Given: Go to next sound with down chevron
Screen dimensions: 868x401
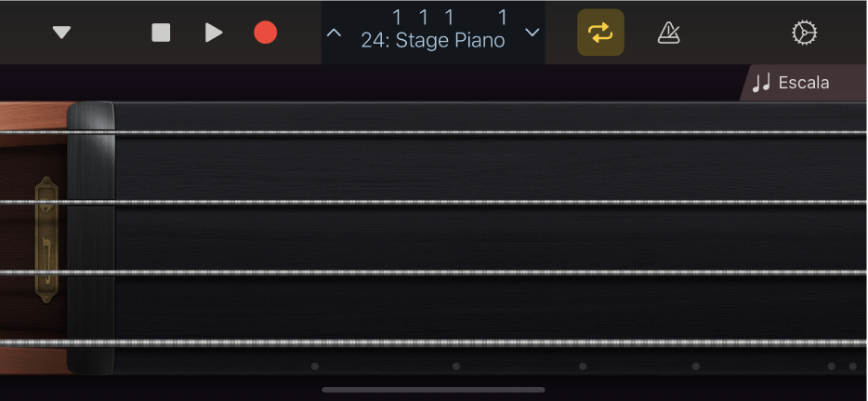Looking at the screenshot, I should 533,33.
